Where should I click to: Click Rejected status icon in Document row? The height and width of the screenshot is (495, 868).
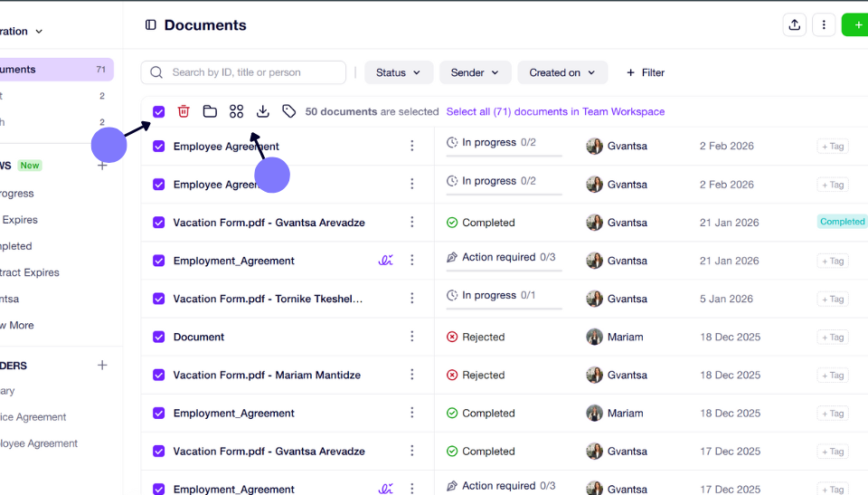coord(452,337)
